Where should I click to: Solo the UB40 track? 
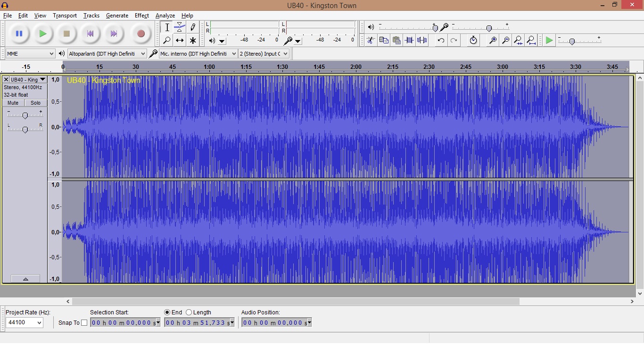(35, 103)
